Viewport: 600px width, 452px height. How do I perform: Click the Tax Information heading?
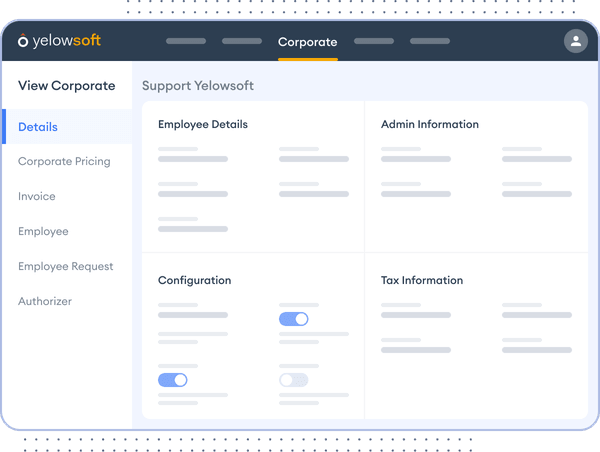(422, 280)
